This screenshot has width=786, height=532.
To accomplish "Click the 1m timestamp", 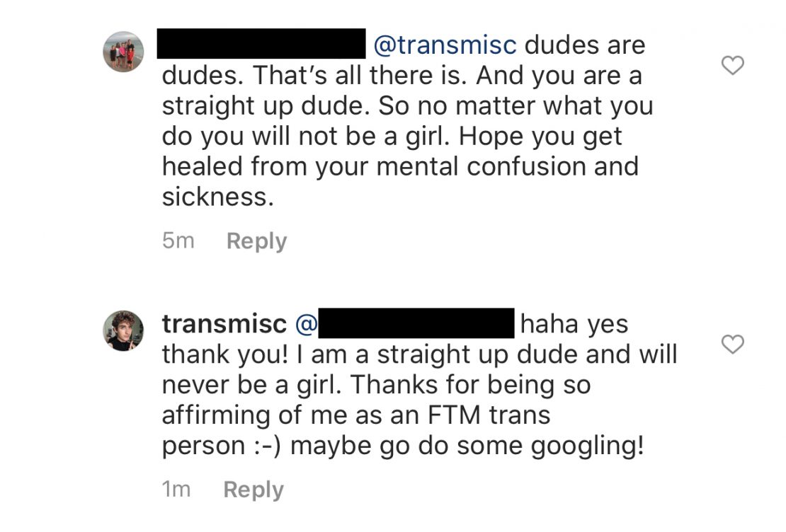I will tap(176, 490).
